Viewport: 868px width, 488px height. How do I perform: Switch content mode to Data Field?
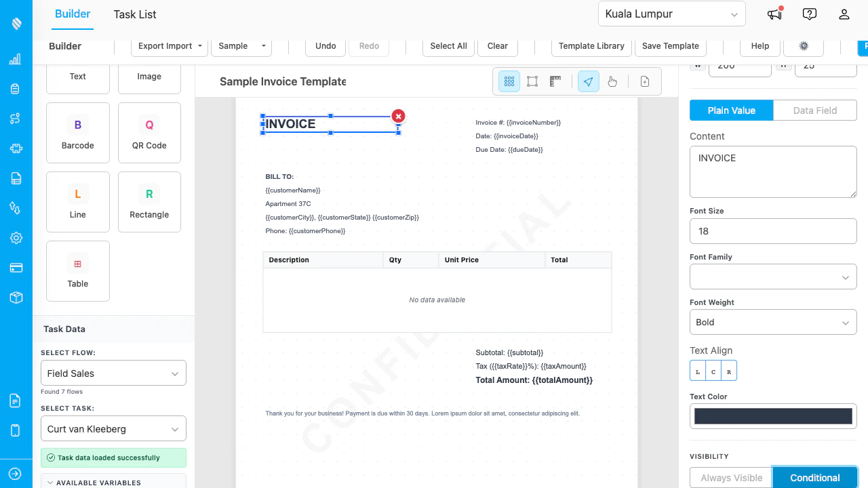click(x=814, y=110)
